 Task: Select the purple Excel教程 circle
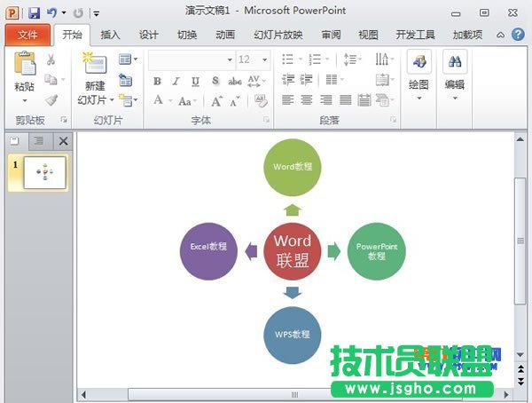pyautogui.click(x=208, y=251)
